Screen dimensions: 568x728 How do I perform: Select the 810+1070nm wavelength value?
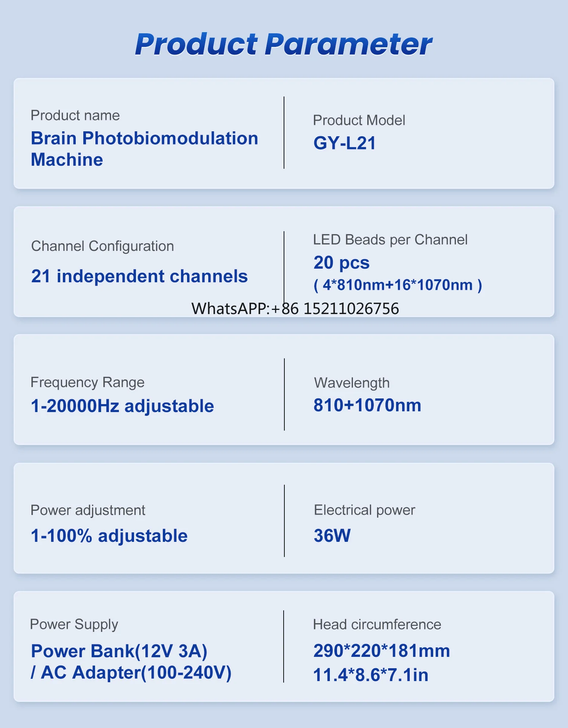click(367, 405)
